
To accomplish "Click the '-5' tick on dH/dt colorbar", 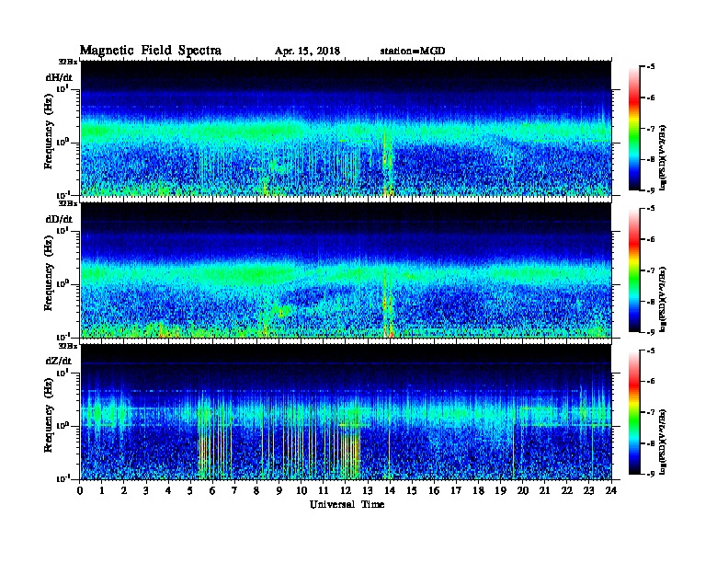I will (650, 67).
